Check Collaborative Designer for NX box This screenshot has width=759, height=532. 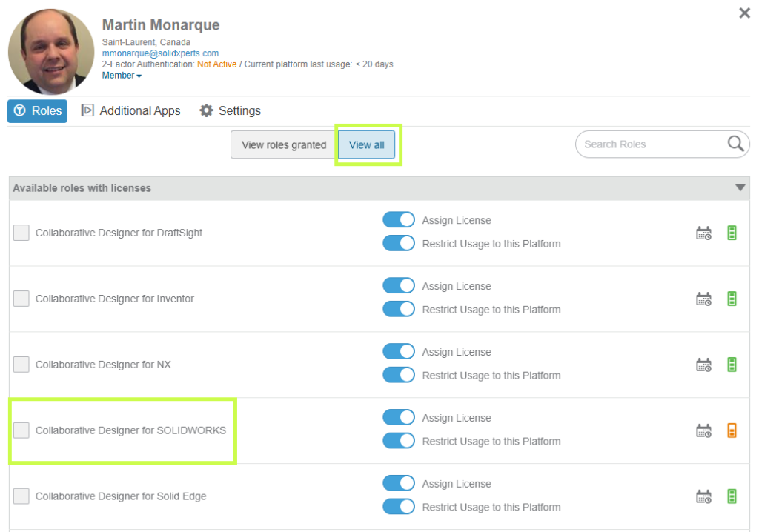(x=21, y=364)
